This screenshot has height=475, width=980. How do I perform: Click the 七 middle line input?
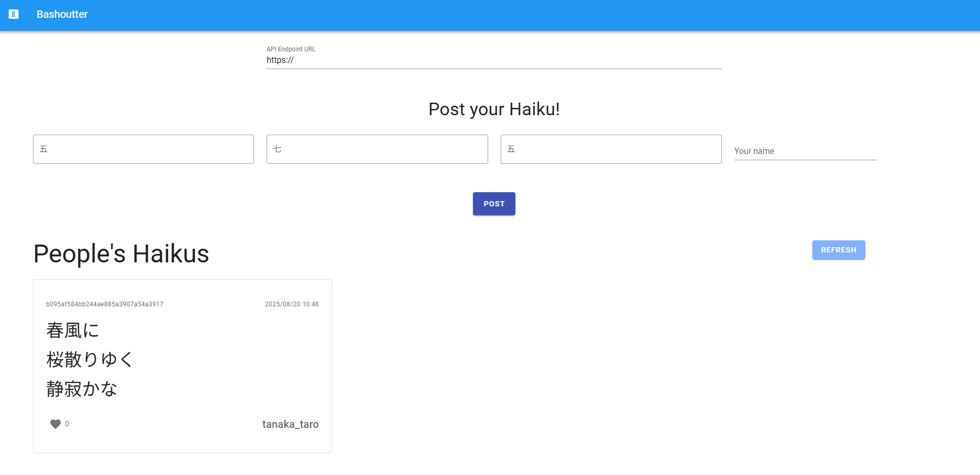[377, 149]
